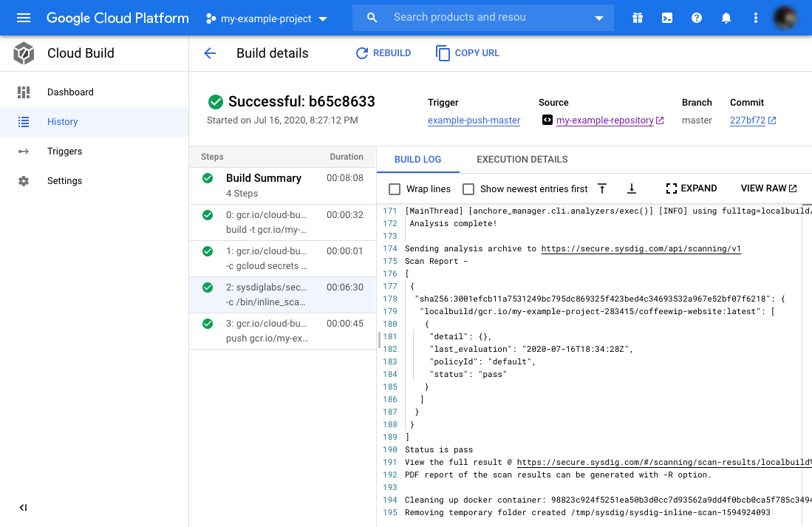The height and width of the screenshot is (527, 812).
Task: Switch to the EXECUTION DETAILS tab
Action: pos(522,160)
